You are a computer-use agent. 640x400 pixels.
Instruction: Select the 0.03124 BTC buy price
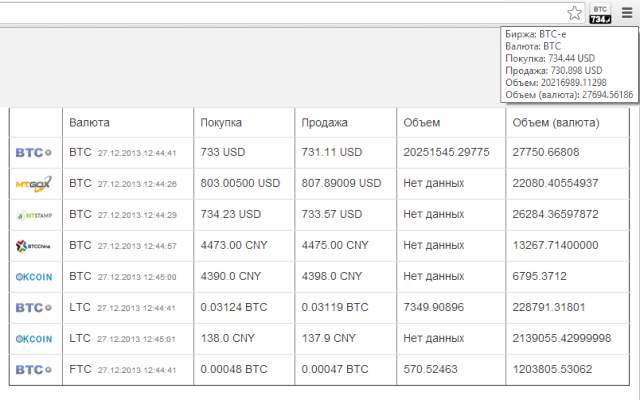(x=233, y=307)
